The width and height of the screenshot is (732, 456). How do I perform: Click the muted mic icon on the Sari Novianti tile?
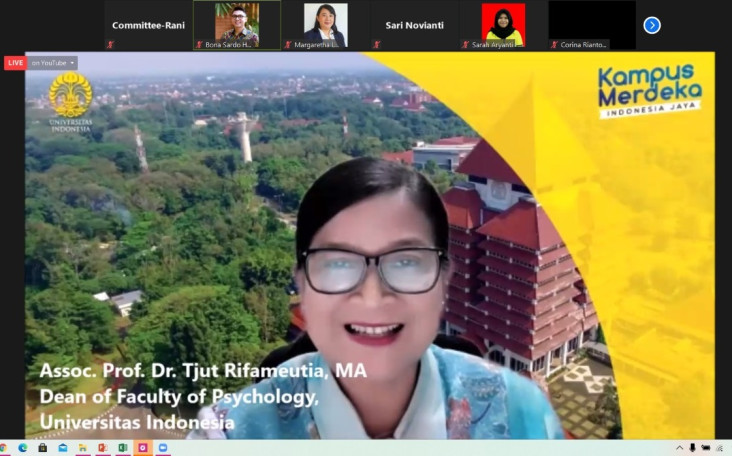point(377,45)
